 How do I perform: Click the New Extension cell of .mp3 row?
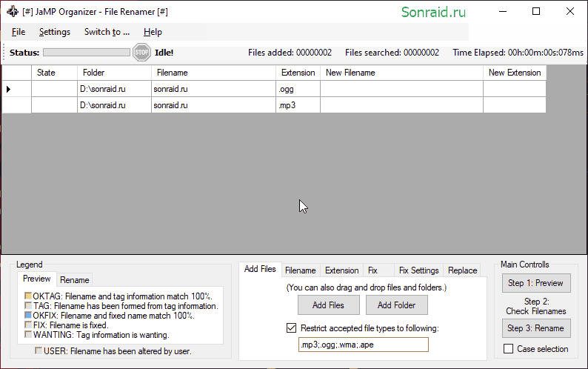515,105
